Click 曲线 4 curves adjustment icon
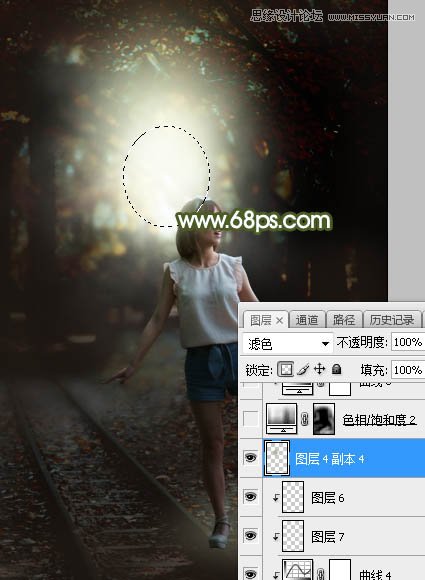 298,570
